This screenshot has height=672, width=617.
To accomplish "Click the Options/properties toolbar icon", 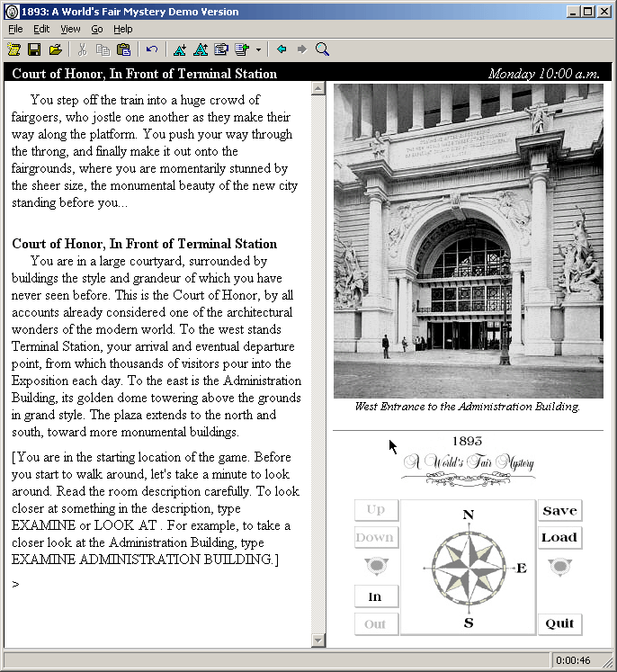I will click(221, 49).
